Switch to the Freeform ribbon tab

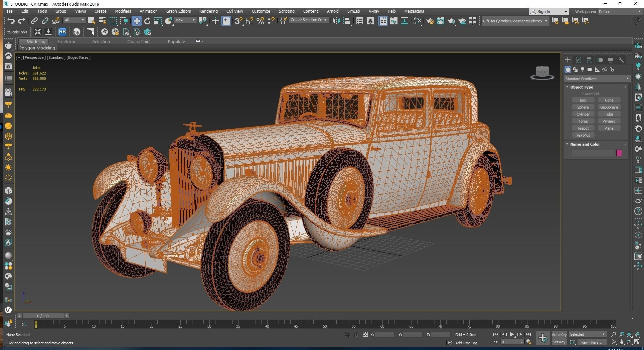pos(66,41)
